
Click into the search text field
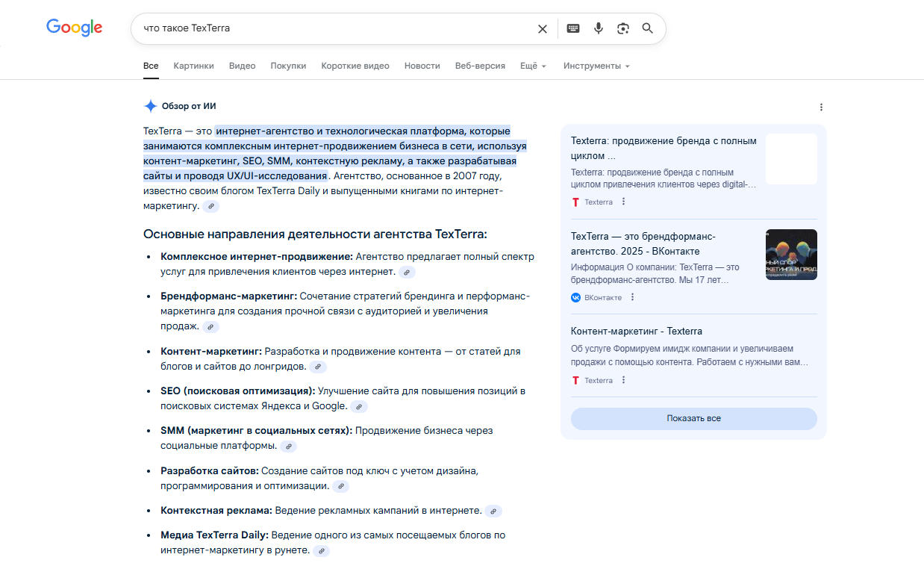tap(336, 28)
